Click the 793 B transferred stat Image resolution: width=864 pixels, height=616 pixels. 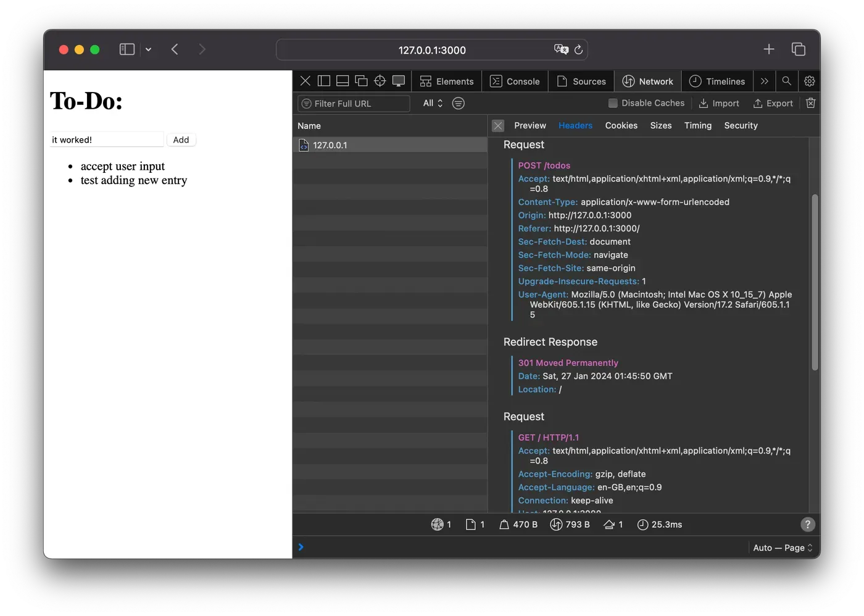570,525
